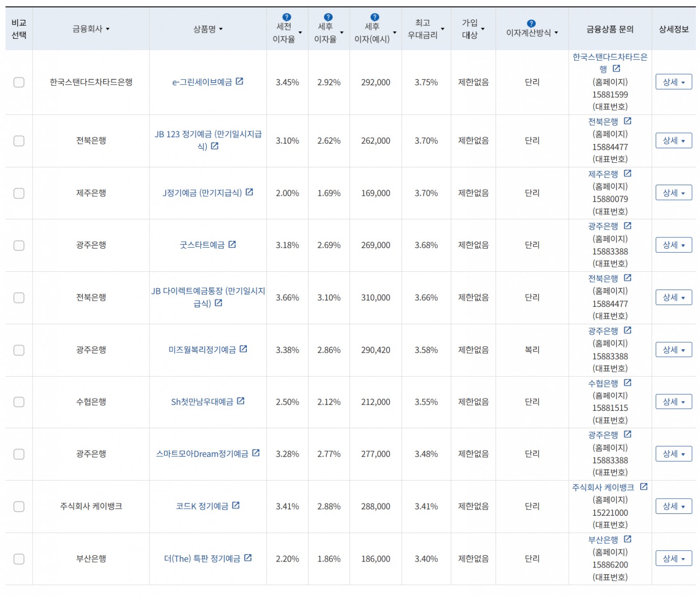Sort by 세전 이자율 column arrow
Screen dimensions: 700x596
300,33
